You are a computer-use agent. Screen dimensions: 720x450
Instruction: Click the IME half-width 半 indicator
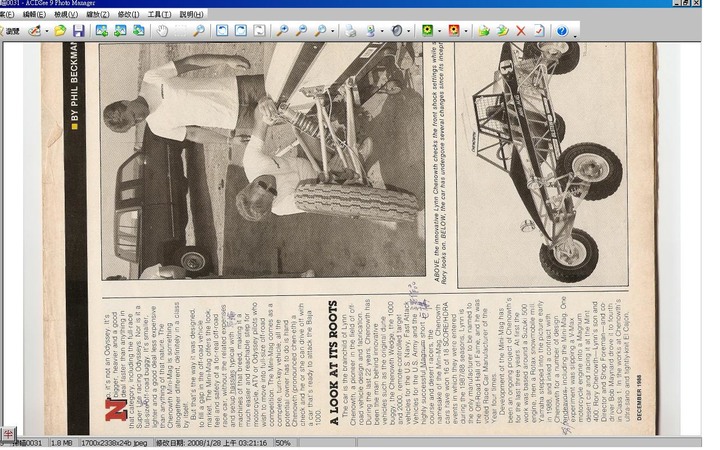(x=7, y=433)
